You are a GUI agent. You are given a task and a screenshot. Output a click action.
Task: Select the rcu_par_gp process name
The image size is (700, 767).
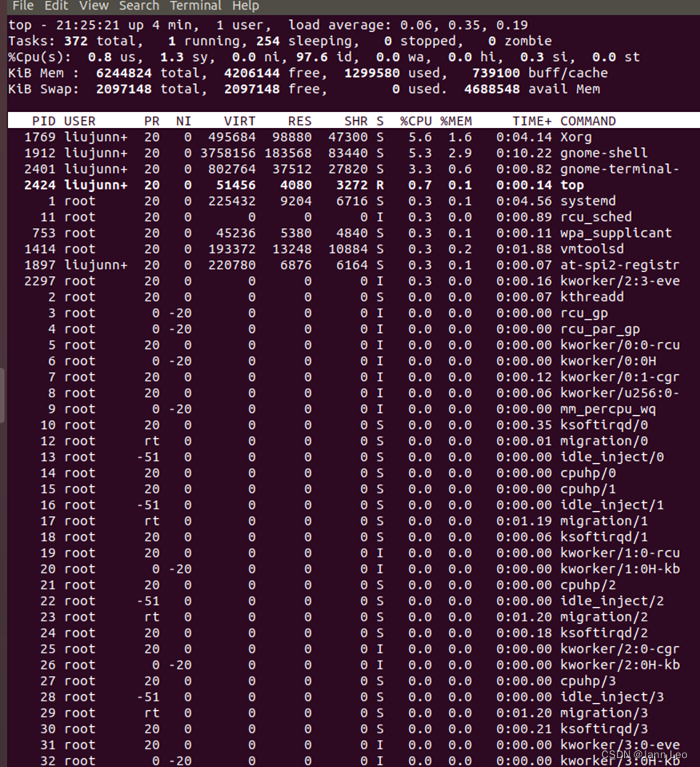pos(600,330)
